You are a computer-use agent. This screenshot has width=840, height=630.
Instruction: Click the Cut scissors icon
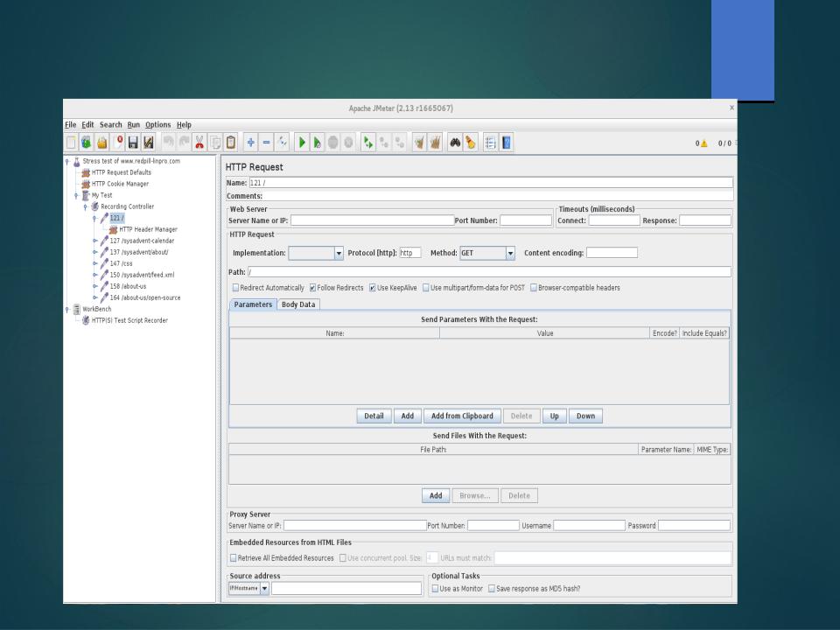(199, 143)
